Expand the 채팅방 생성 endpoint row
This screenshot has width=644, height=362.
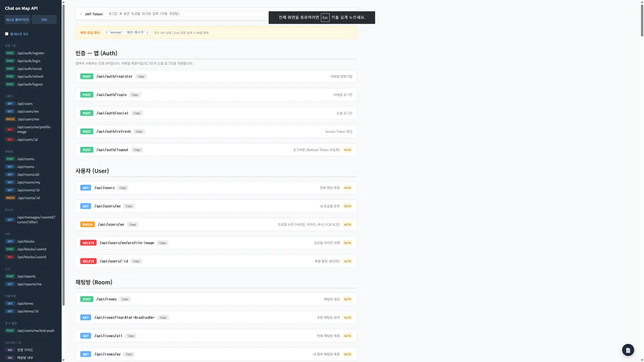click(216, 299)
